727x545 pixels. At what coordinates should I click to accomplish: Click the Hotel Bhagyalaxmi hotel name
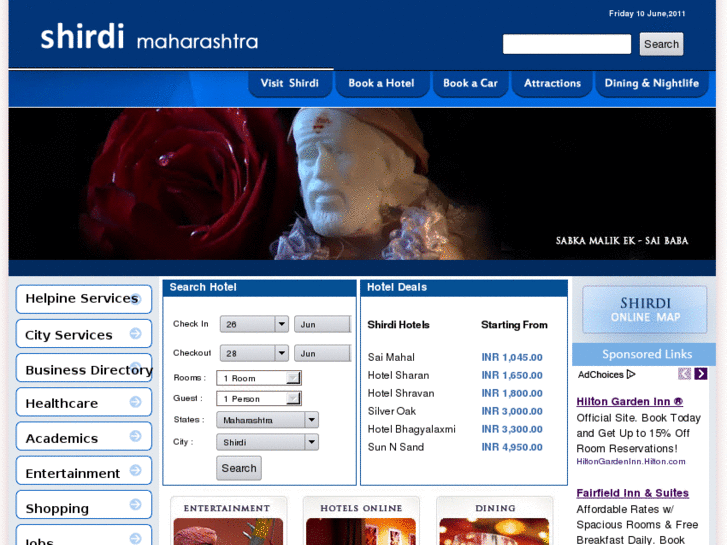[x=412, y=430]
